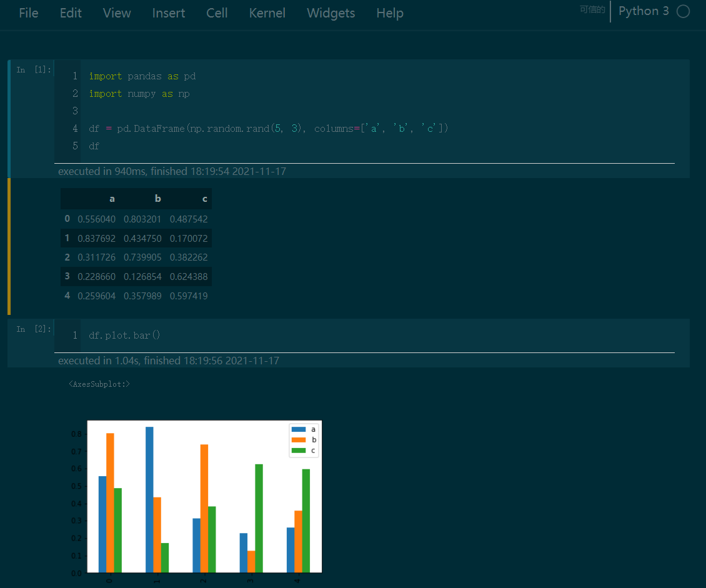Click the AxesSubplot output text
Image resolution: width=706 pixels, height=588 pixels.
99,384
